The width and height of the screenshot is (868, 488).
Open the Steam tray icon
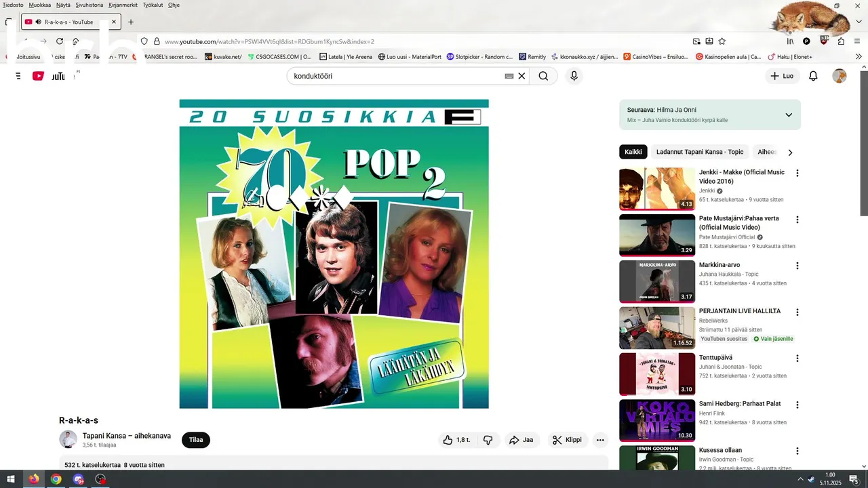(812, 479)
